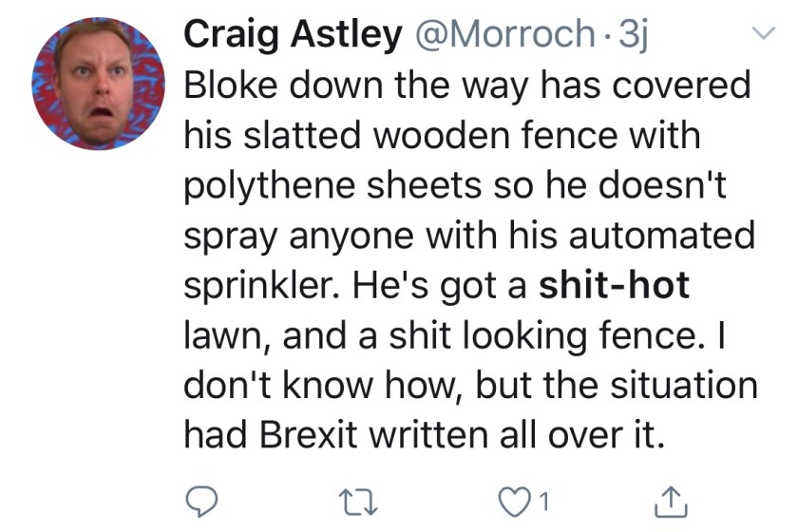The image size is (798, 532).
Task: Click the word lawn in the tweet
Action: click(x=217, y=338)
